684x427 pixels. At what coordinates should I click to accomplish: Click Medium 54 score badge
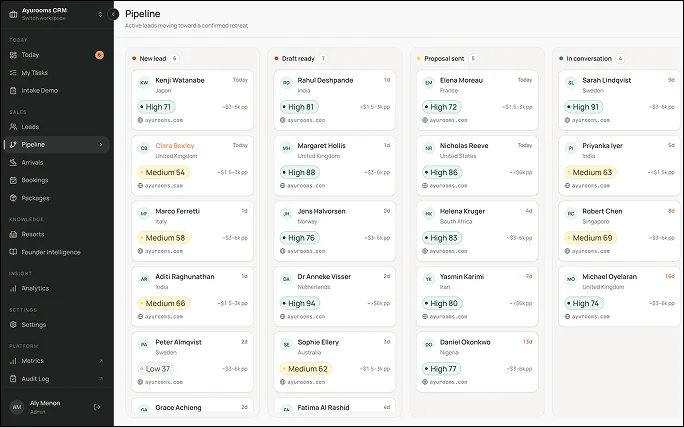pyautogui.click(x=164, y=172)
